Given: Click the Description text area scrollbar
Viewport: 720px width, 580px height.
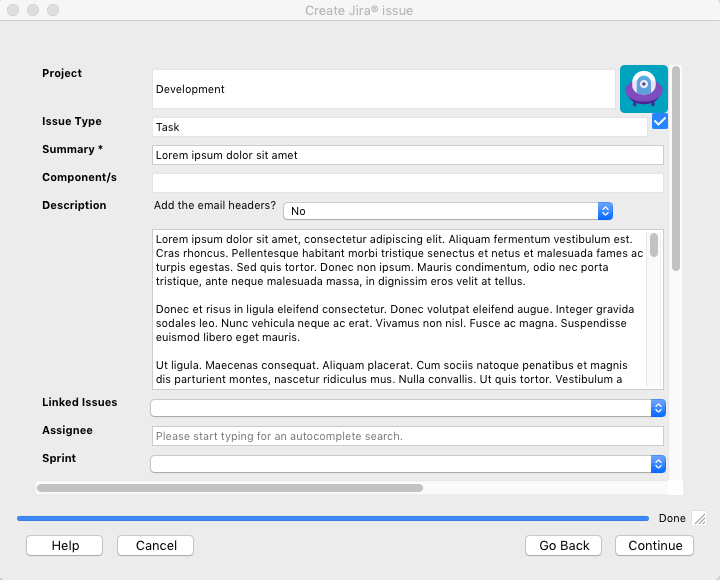Looking at the screenshot, I should tap(654, 245).
